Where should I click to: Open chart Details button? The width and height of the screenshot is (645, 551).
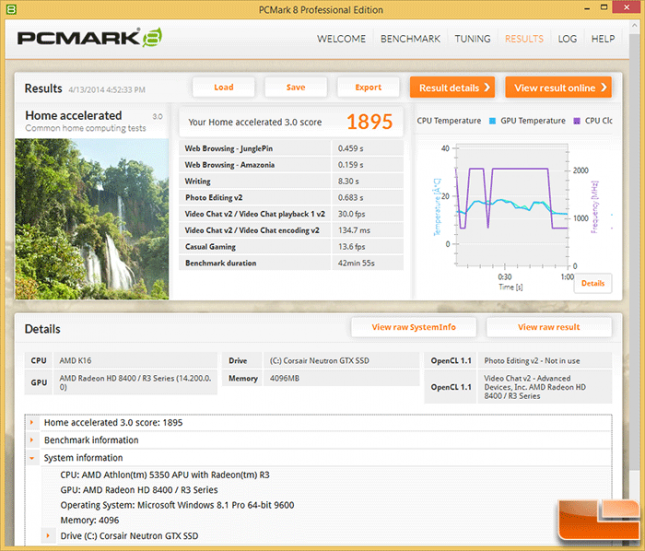(593, 283)
